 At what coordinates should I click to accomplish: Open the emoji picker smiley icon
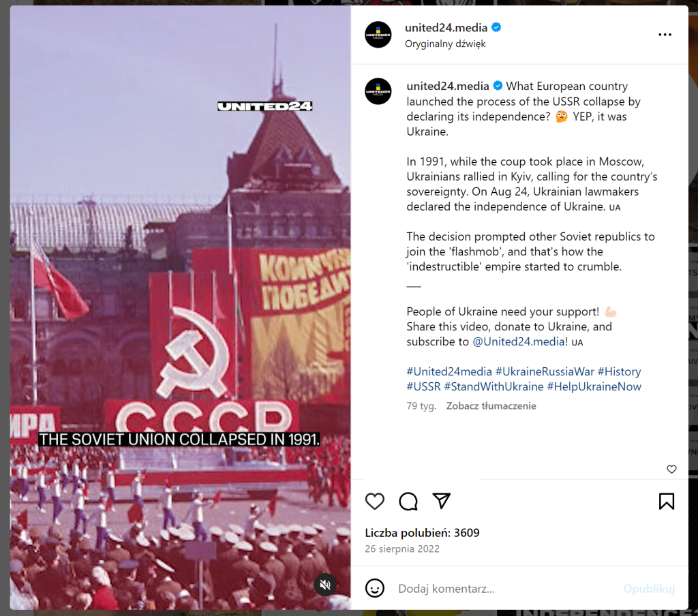point(375,589)
